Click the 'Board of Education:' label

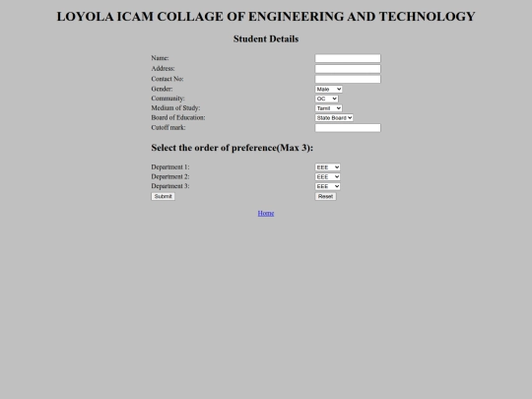click(x=178, y=117)
